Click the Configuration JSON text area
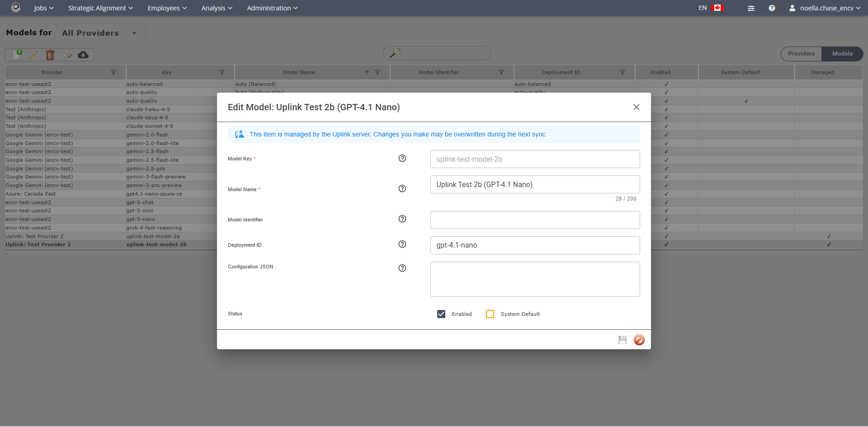Screen dimensions: 868x427 tap(535, 279)
